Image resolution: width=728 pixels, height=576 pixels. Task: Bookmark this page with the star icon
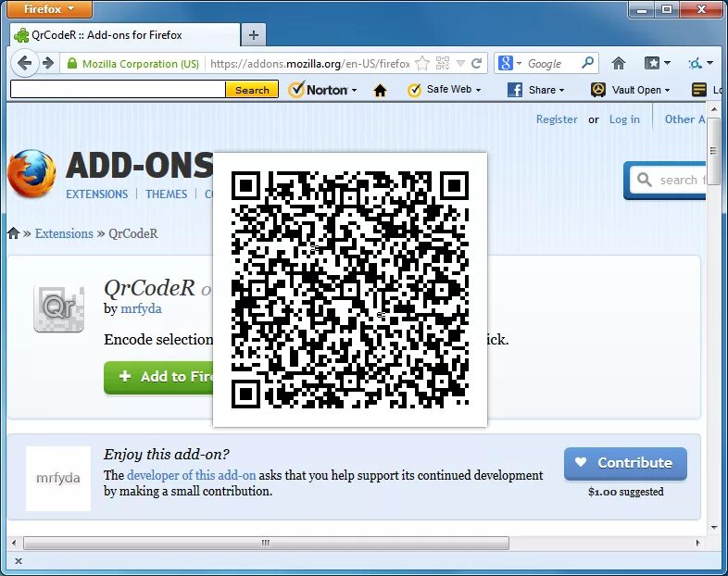click(x=422, y=63)
